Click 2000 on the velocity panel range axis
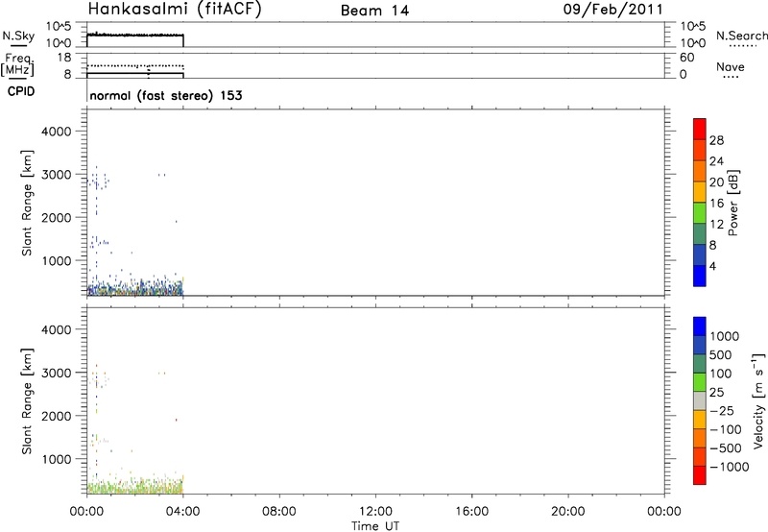768x532 pixels. click(56, 416)
